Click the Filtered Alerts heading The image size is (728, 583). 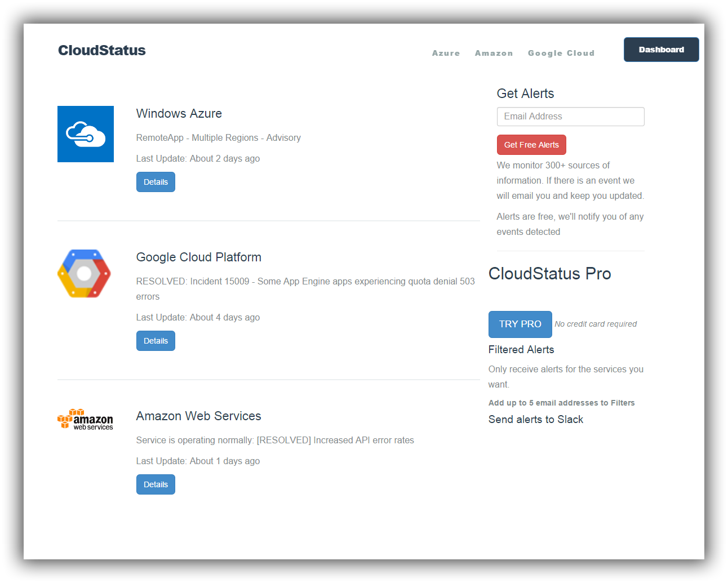pos(521,350)
